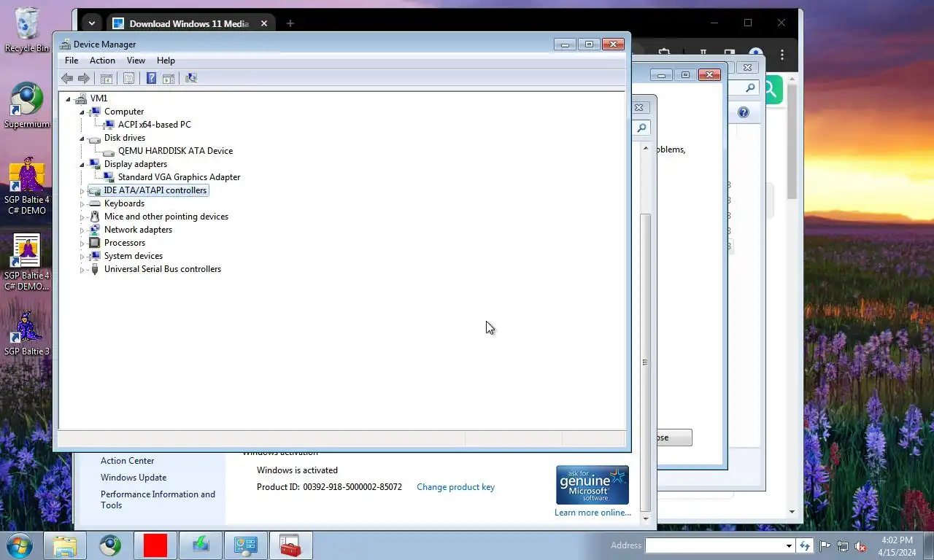Click the muted volume tray icon
The width and height of the screenshot is (934, 560).
[x=860, y=545]
